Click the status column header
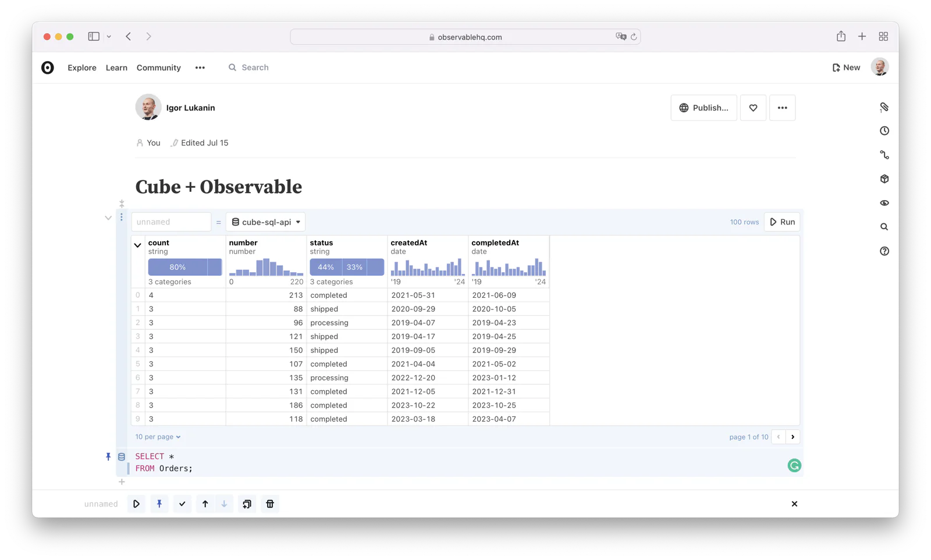Screen dimensions: 931x560 pyautogui.click(x=321, y=242)
